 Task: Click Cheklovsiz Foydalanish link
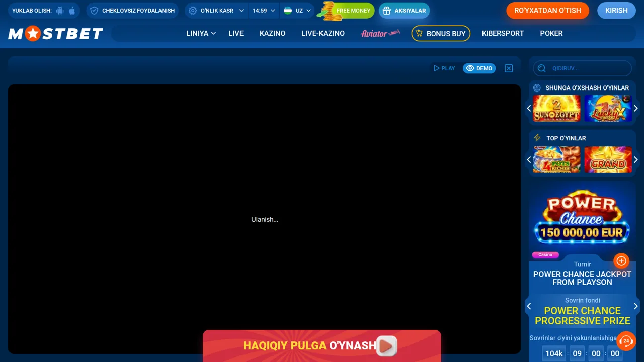coord(132,11)
